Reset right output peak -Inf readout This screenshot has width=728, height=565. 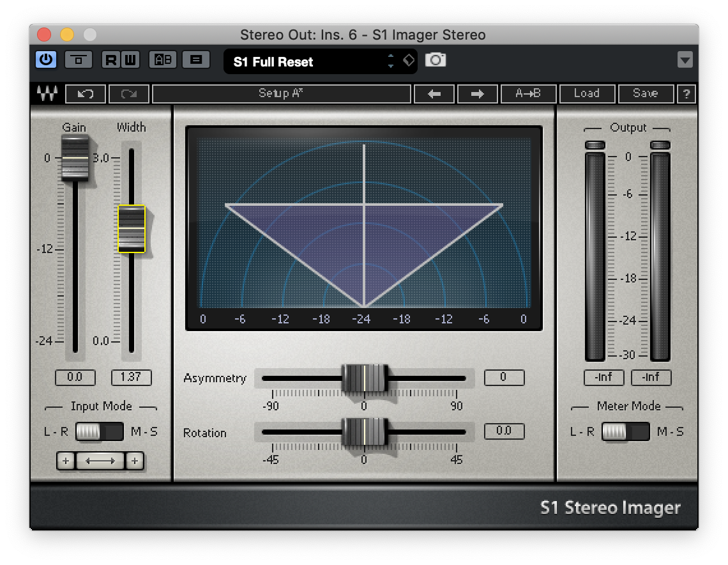[x=651, y=377]
